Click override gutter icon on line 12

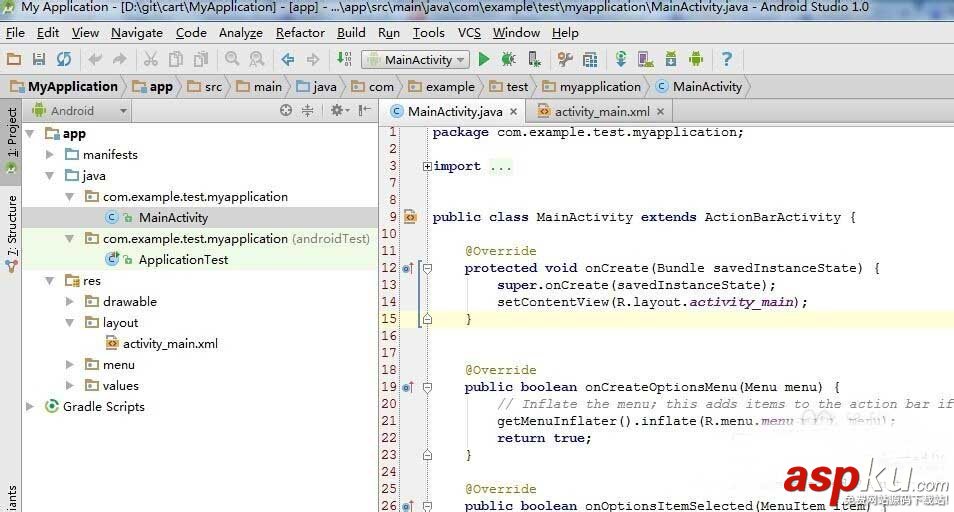[408, 268]
